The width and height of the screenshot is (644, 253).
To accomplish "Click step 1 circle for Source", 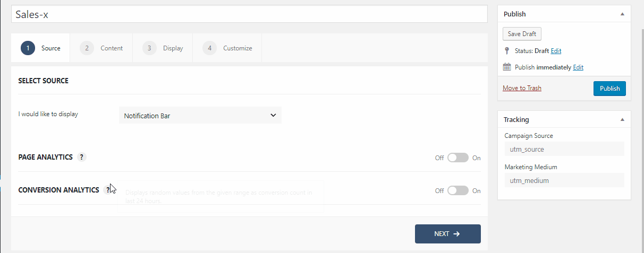I will [28, 48].
